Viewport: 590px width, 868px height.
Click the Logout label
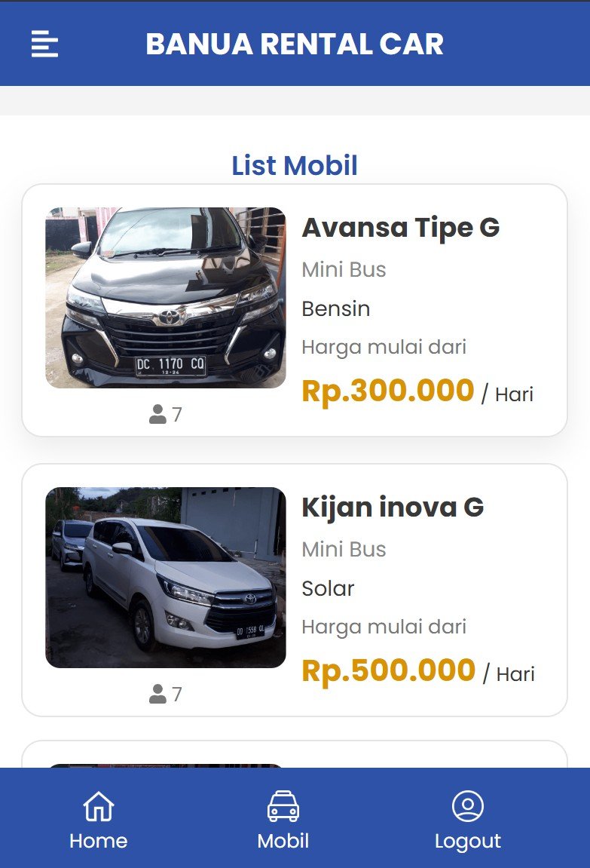pos(468,841)
